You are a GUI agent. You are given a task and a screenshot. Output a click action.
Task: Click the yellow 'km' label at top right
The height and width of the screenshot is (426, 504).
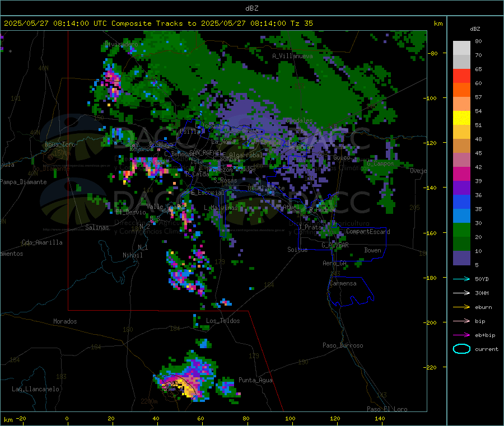point(438,24)
